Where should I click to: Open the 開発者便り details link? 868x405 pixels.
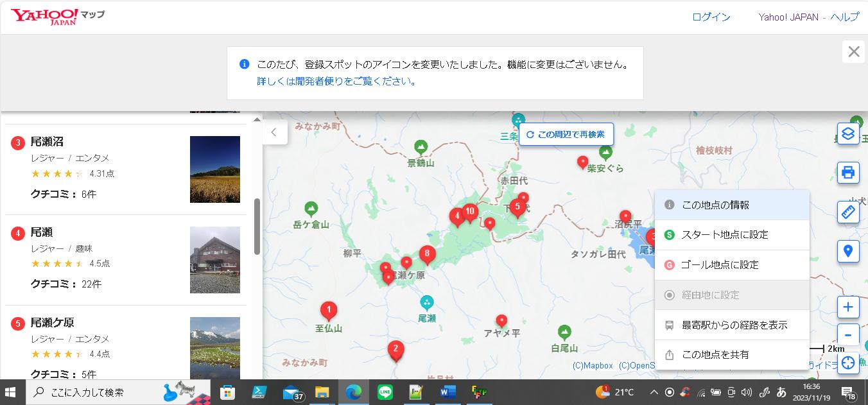[337, 82]
